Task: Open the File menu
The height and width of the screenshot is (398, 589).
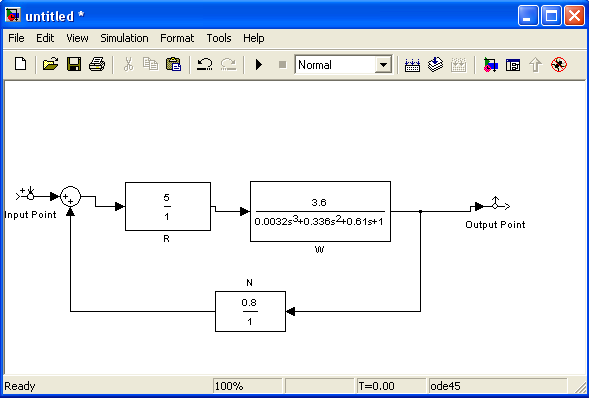Action: click(16, 38)
